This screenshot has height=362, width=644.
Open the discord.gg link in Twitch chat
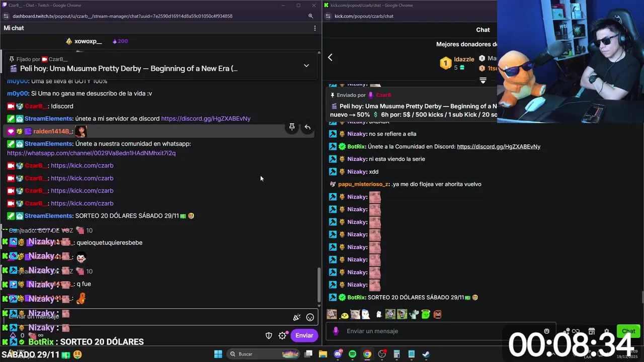pyautogui.click(x=206, y=119)
